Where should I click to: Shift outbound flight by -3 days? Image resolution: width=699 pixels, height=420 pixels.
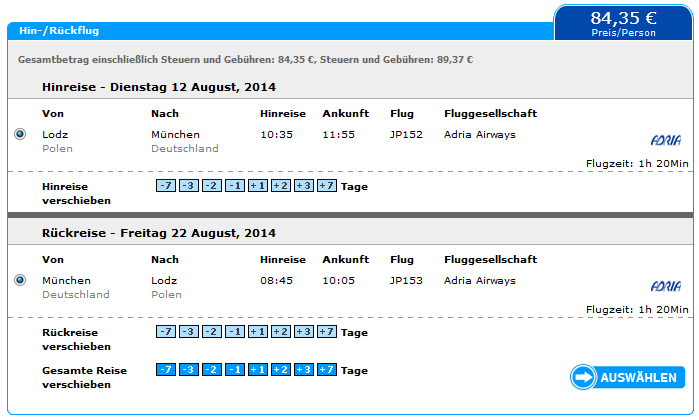click(x=189, y=185)
